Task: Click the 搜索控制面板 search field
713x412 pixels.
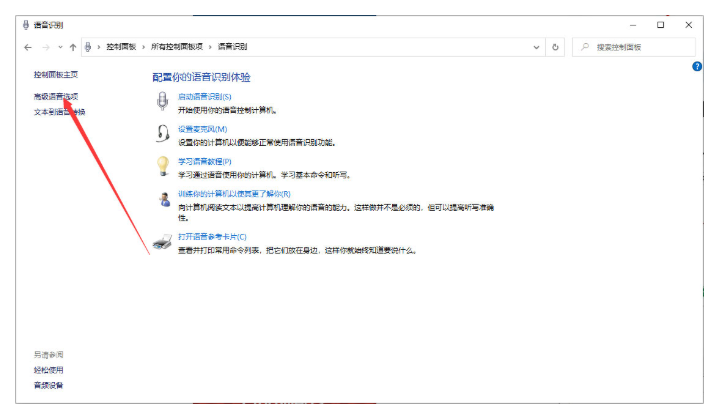Action: point(634,47)
